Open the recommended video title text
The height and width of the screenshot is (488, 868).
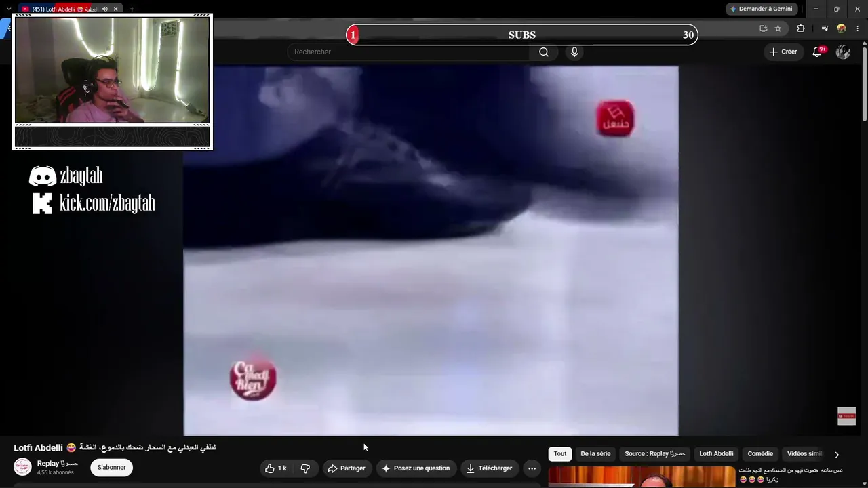tap(791, 474)
